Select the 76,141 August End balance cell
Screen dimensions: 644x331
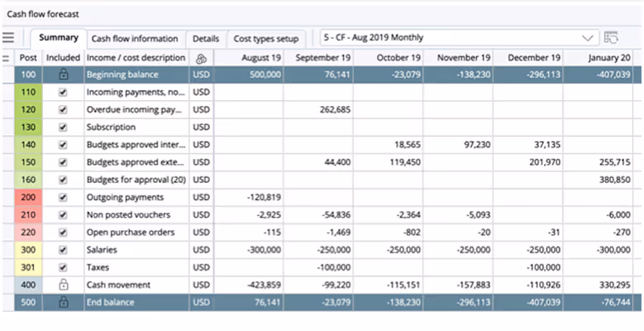click(x=249, y=302)
